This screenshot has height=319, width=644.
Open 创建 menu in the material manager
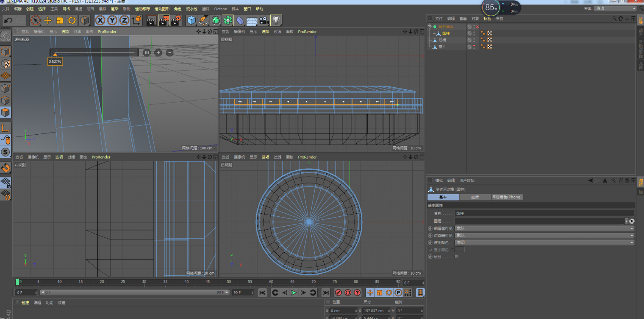25,303
